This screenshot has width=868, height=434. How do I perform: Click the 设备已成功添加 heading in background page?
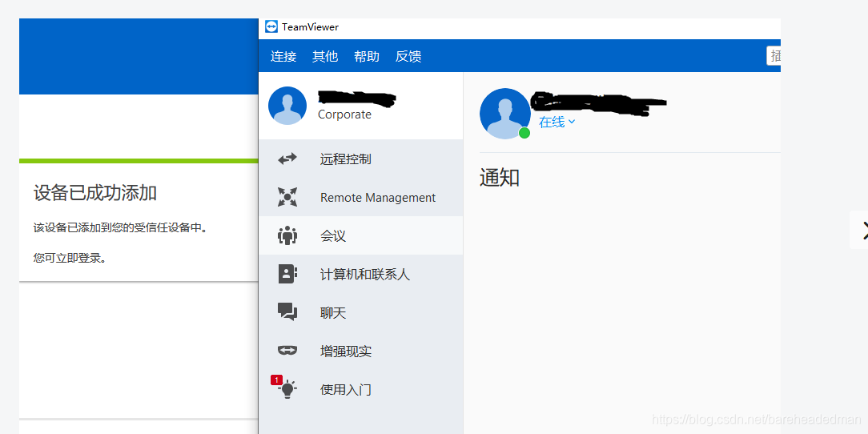tap(95, 193)
